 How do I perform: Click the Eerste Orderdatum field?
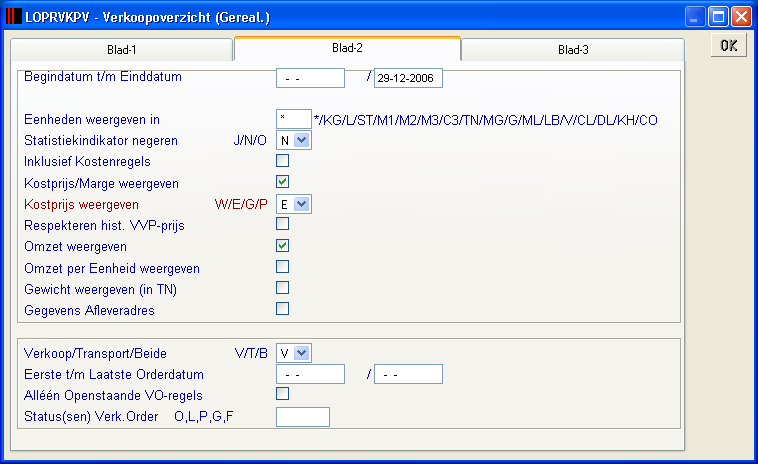tap(310, 374)
